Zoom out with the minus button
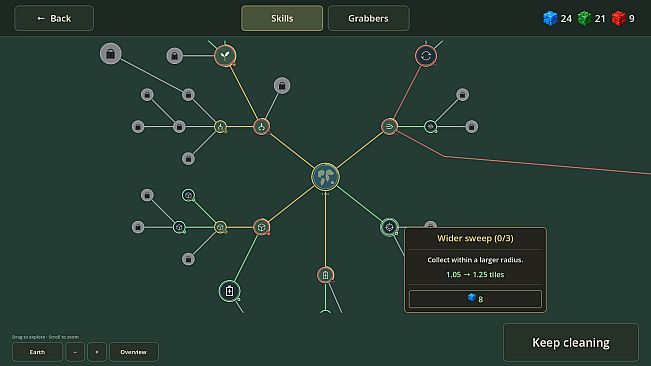Screen dimensions: 651x366 point(75,352)
